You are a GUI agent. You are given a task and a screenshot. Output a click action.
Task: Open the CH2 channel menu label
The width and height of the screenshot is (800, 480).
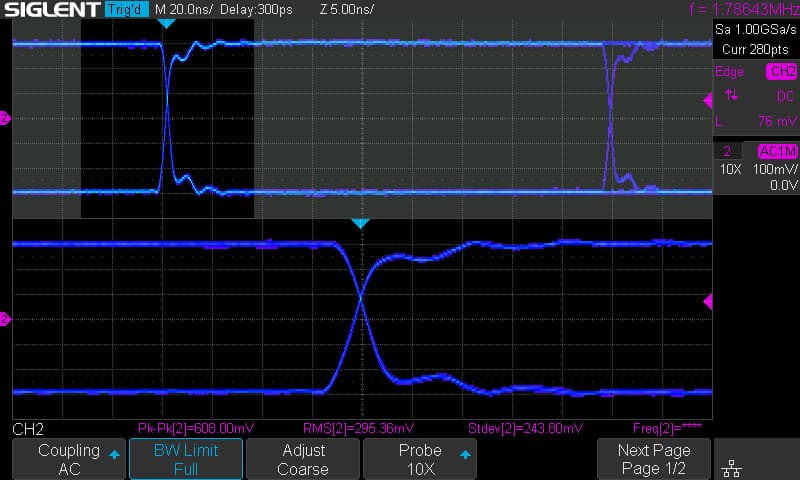pos(27,429)
